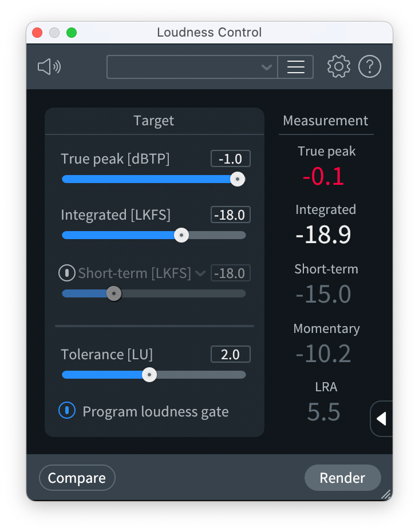Toggle the Short-term target power button
This screenshot has height=532, width=419.
pyautogui.click(x=67, y=273)
